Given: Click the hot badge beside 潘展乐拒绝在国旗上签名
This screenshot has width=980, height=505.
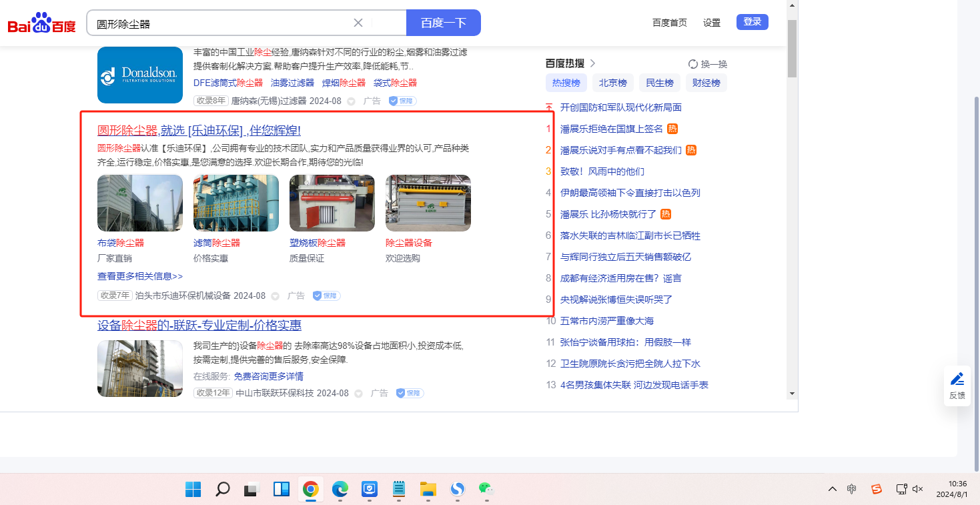Looking at the screenshot, I should pyautogui.click(x=672, y=129).
